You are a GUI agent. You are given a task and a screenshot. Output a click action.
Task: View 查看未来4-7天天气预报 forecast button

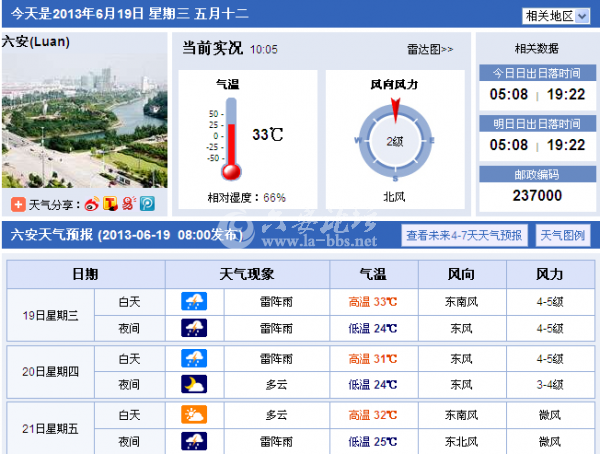click(x=464, y=235)
